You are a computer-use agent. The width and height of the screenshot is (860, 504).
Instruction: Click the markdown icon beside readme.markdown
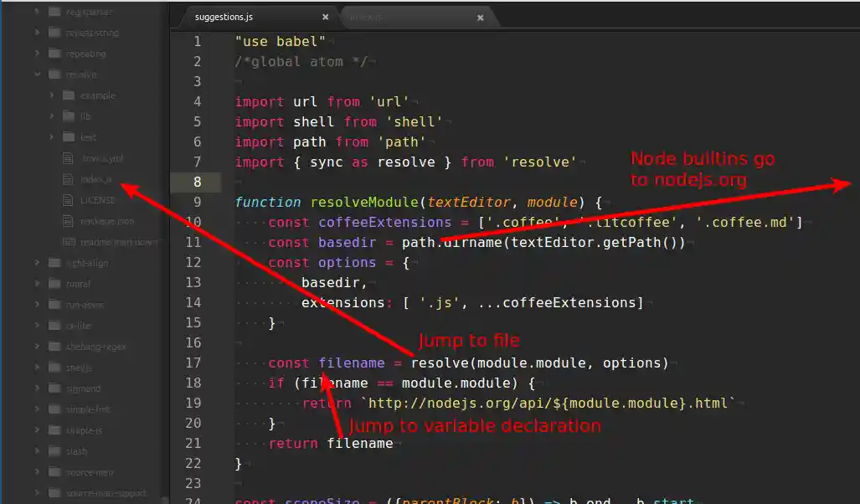tap(69, 241)
